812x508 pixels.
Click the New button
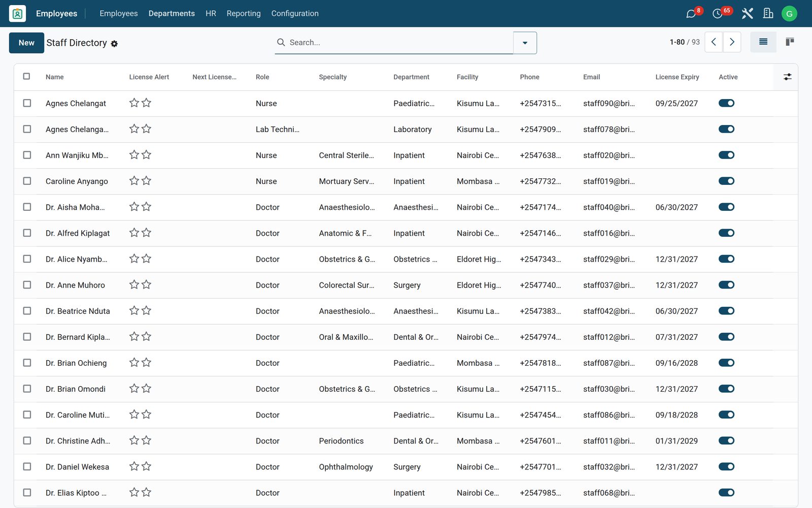(26, 43)
